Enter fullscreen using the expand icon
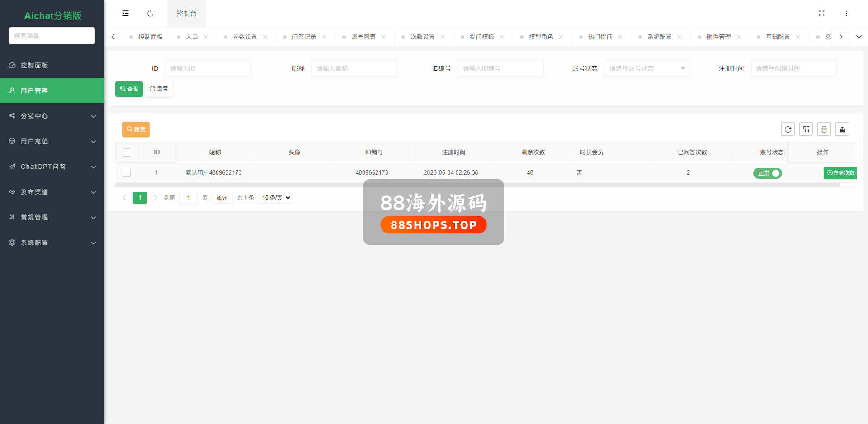 (821, 14)
